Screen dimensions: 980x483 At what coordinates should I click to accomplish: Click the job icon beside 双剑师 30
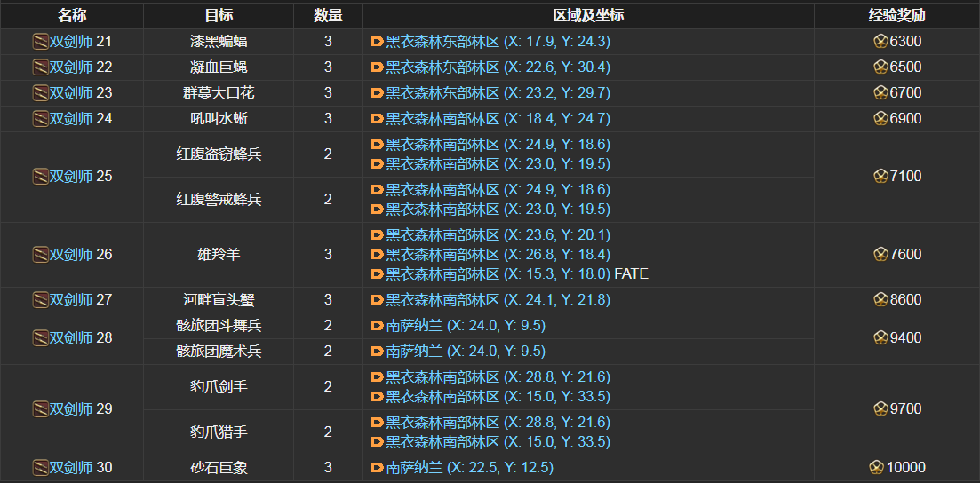(x=41, y=467)
